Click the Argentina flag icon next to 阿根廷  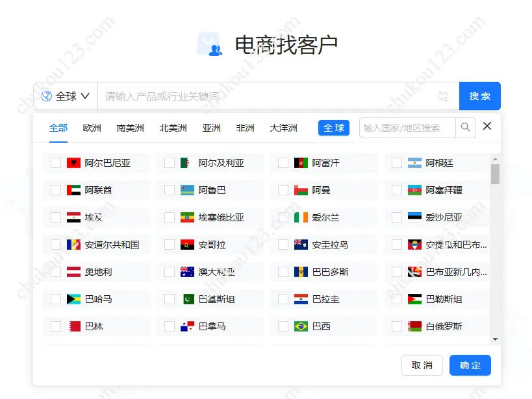click(x=414, y=163)
